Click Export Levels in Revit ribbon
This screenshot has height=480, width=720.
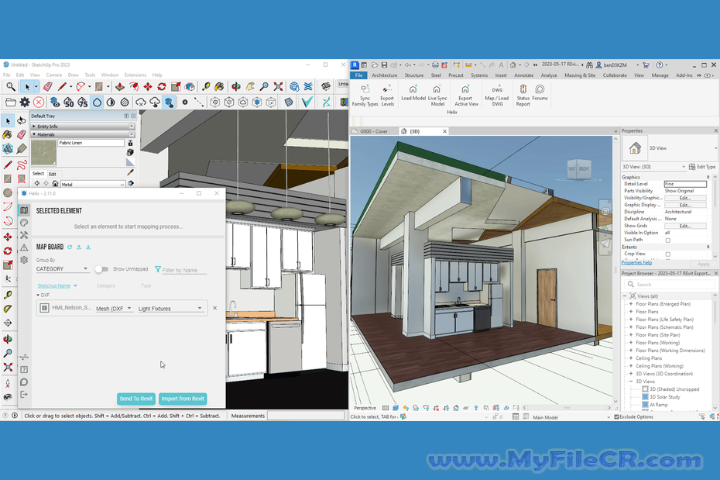[387, 96]
